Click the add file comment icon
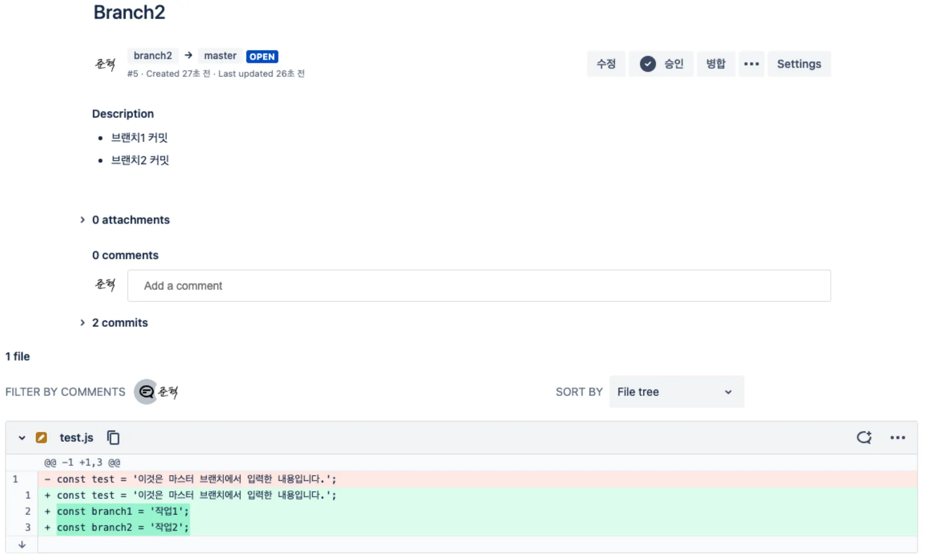The image size is (930, 560). [864, 437]
